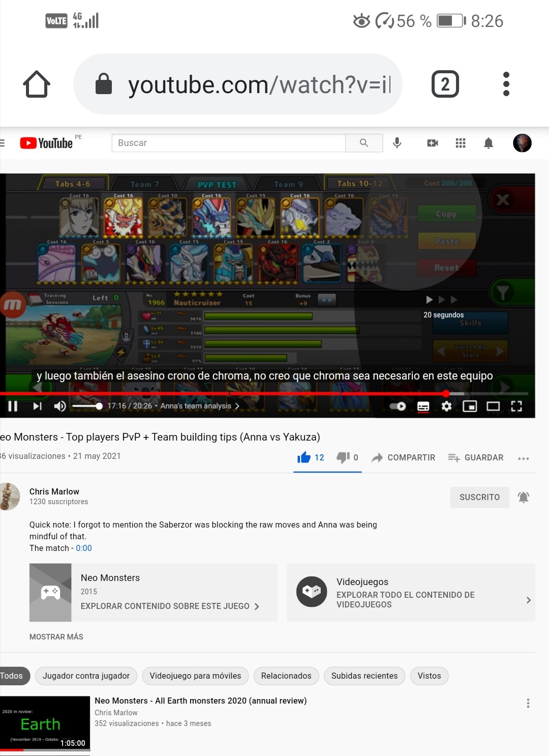The image size is (549, 756).
Task: Focus the Buscar search field
Action: coord(229,143)
